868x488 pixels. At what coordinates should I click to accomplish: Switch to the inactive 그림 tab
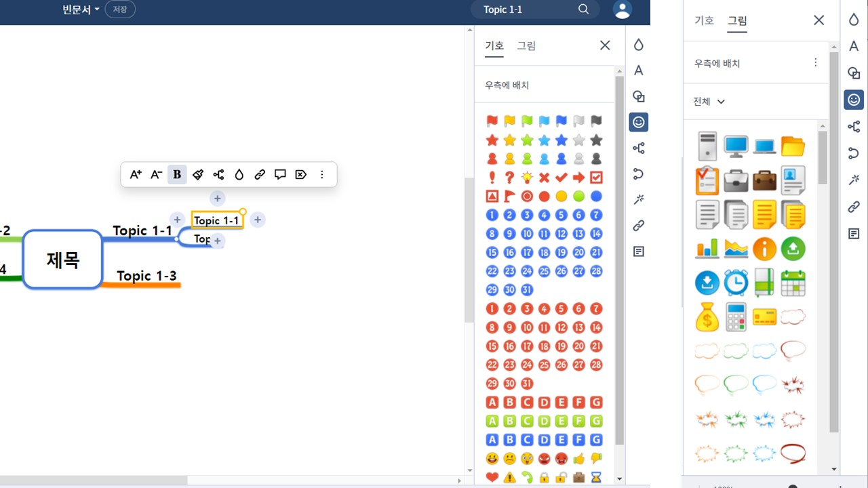526,46
